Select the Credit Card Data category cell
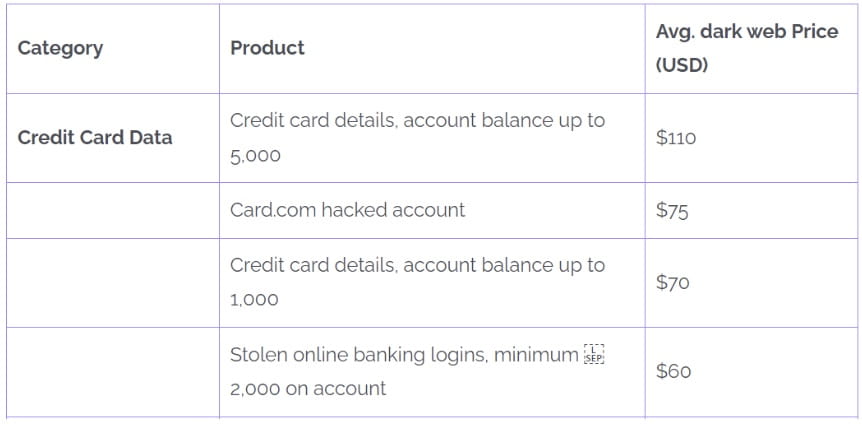The height and width of the screenshot is (424, 862). click(x=95, y=138)
